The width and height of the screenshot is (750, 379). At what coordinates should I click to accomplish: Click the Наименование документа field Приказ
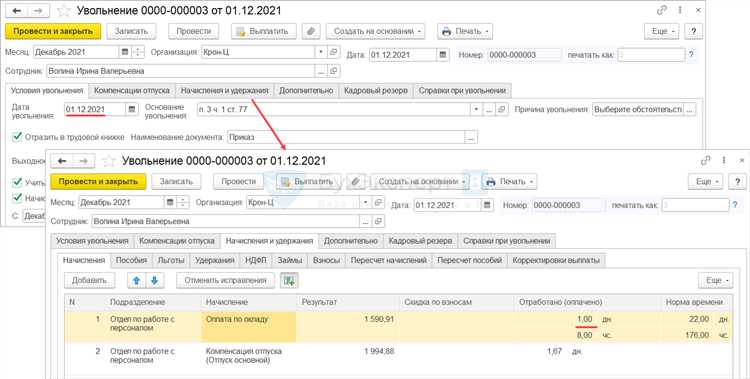coord(346,137)
